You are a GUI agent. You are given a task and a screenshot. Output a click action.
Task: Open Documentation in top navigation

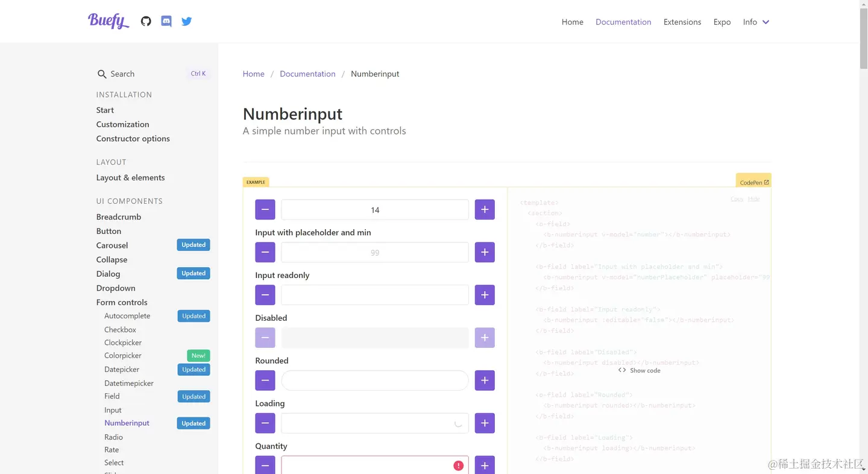pyautogui.click(x=623, y=22)
